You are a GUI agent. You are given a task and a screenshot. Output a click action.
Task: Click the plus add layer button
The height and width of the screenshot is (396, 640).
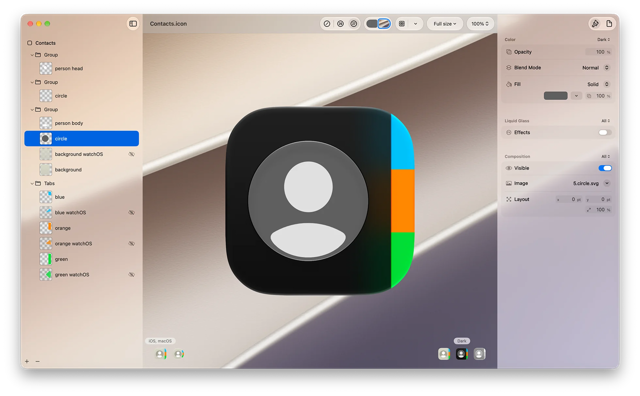tap(27, 361)
